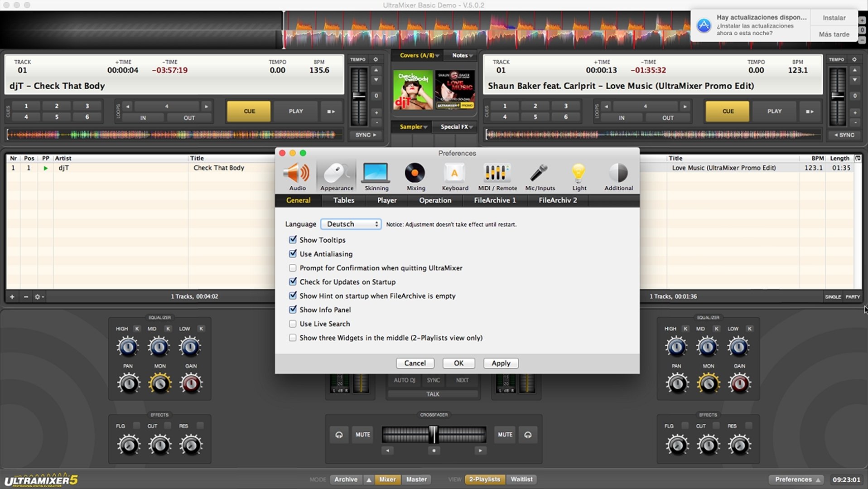Open the Mic/Inputs preferences section
This screenshot has height=489, width=868.
click(540, 177)
